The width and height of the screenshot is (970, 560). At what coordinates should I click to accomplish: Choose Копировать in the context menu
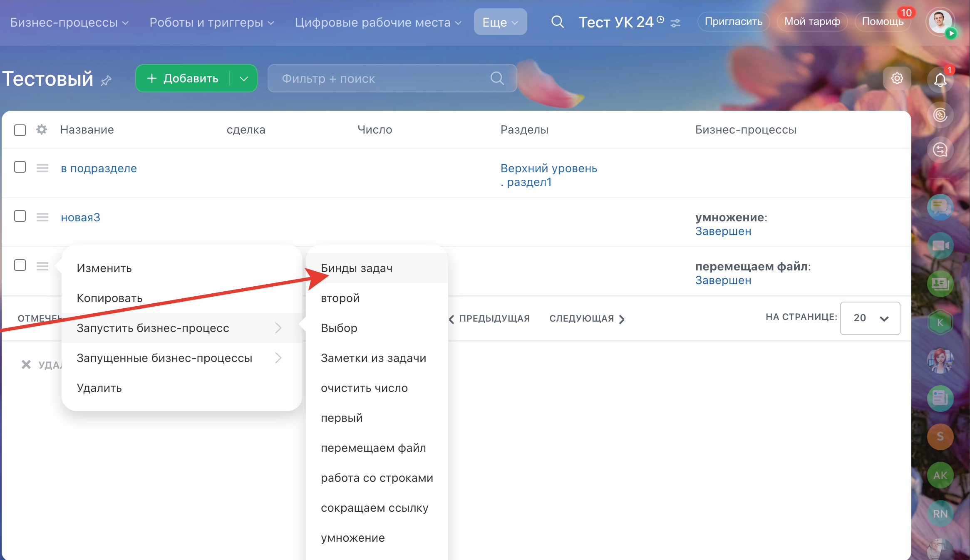[109, 298]
